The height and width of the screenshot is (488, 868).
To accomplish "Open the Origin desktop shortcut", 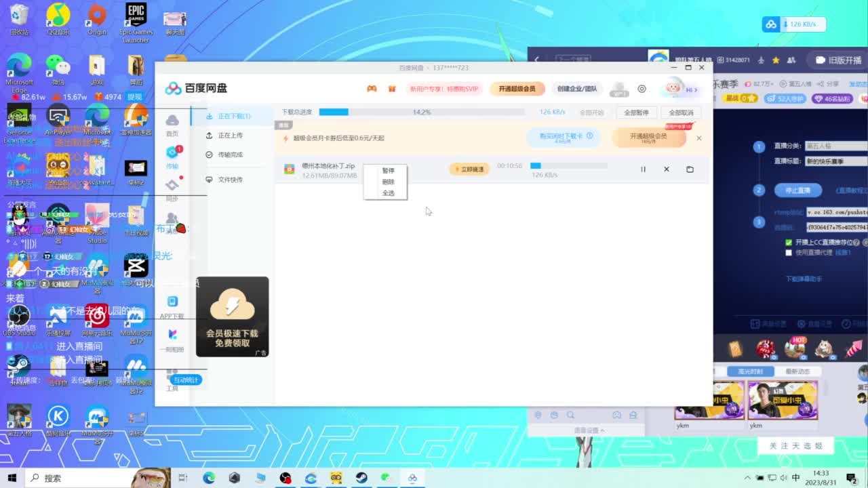I will click(x=97, y=19).
